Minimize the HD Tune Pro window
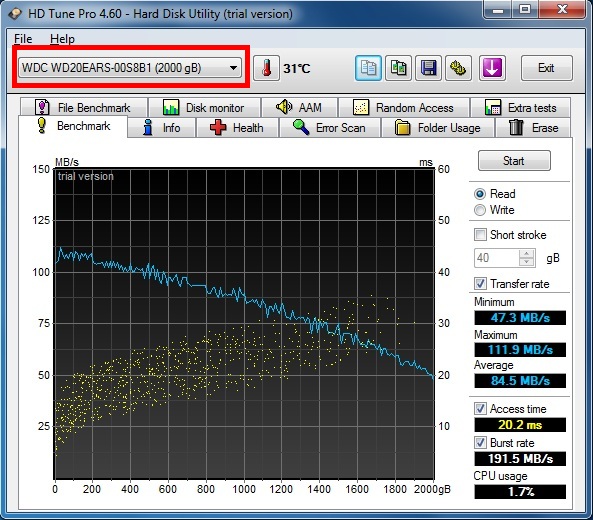This screenshot has height=520, width=593. point(498,9)
